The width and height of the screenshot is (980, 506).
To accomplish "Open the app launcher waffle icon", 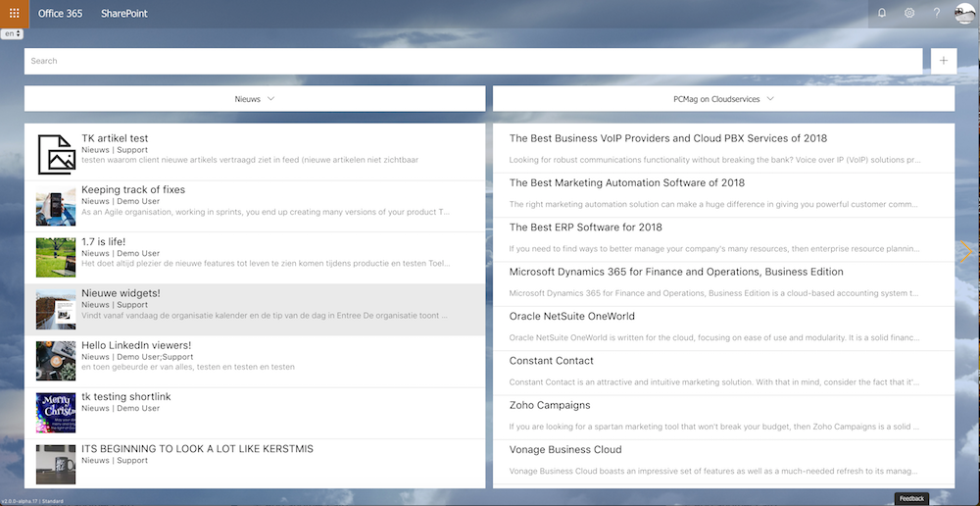I will [x=14, y=13].
